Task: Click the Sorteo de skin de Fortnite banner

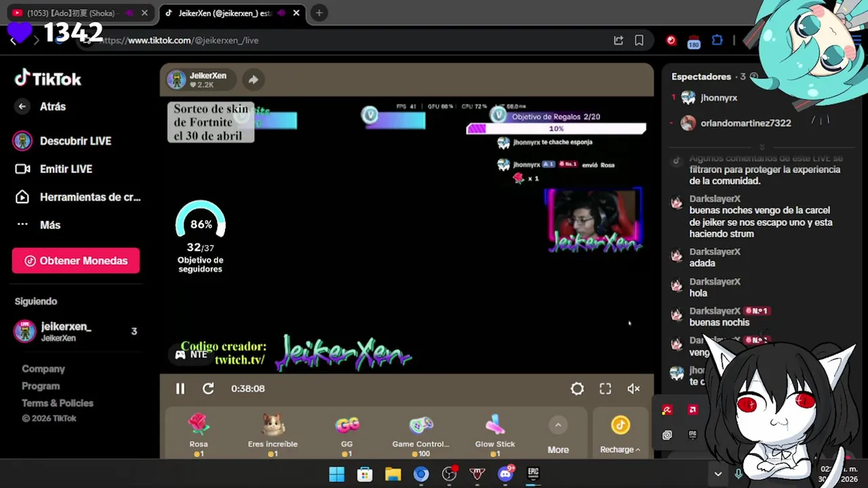Action: [x=211, y=122]
